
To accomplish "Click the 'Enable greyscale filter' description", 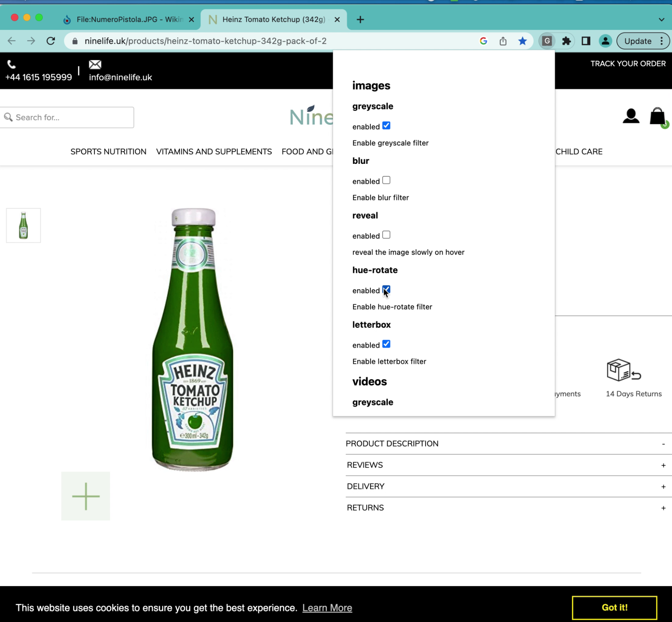I will (x=390, y=143).
